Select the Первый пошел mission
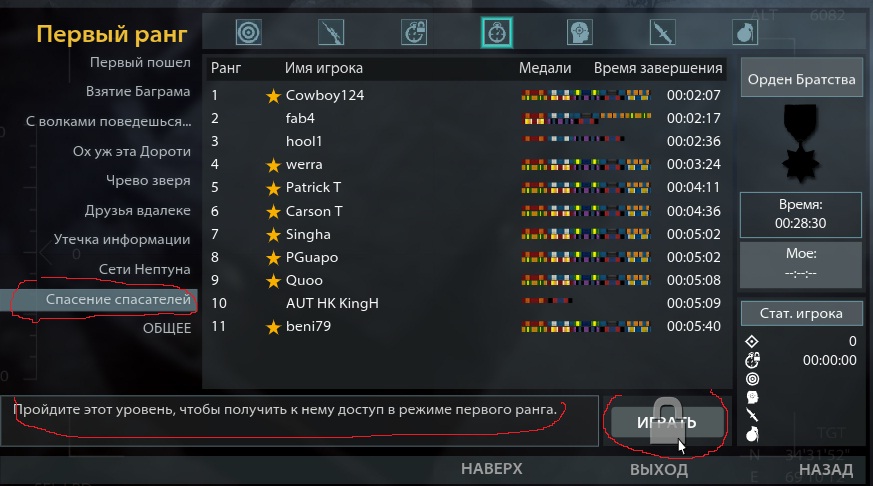The height and width of the screenshot is (486, 873). tap(140, 62)
